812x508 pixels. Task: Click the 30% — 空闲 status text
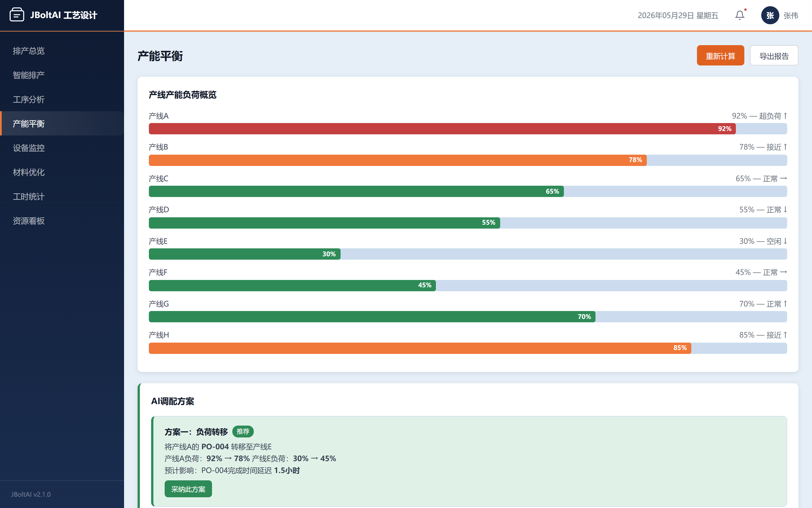click(x=763, y=241)
